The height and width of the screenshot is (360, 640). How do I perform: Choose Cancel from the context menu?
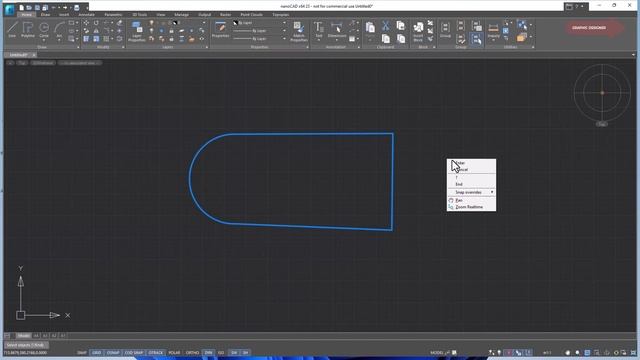471,169
